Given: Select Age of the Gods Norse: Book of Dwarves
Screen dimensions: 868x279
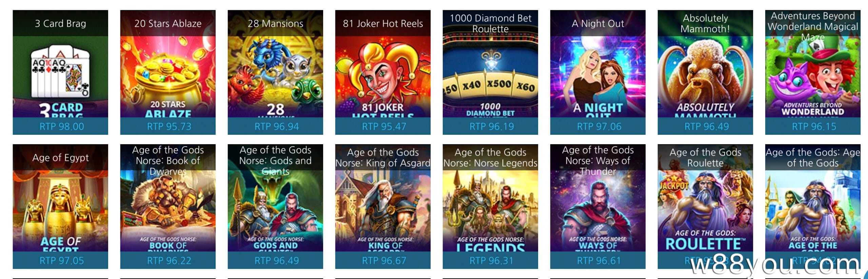Looking at the screenshot, I should 168,207.
